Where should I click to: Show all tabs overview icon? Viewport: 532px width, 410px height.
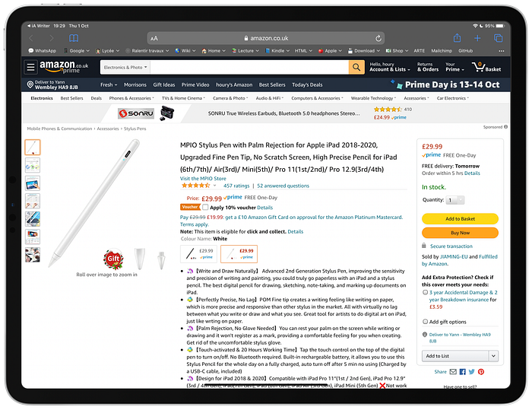click(x=498, y=38)
